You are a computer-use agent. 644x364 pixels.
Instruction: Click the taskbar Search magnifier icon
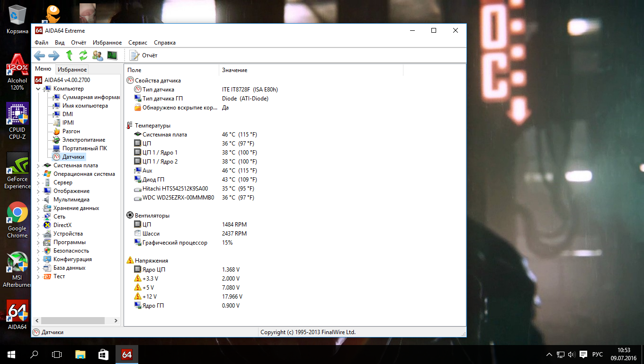[34, 355]
